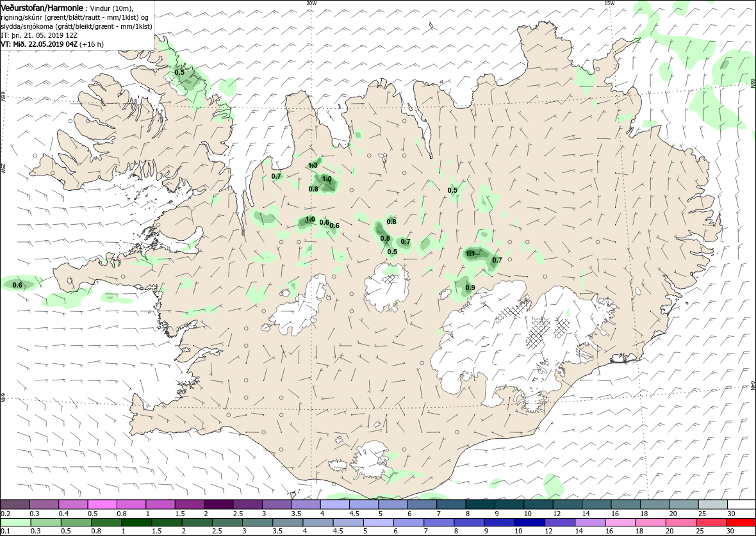Click the '15W' longitude label at top
756x536 pixels.
pos(609,3)
